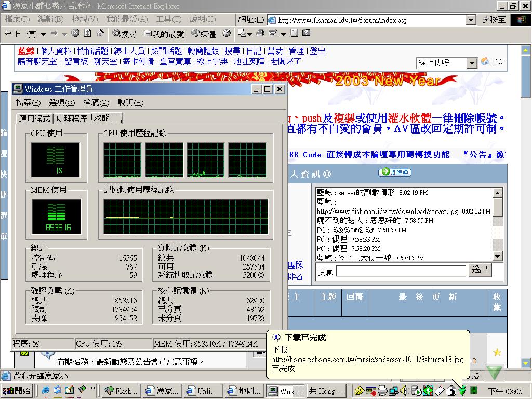Click the server.jpg download URL in chat
Viewport: 532px width, 399px height.
(387, 211)
